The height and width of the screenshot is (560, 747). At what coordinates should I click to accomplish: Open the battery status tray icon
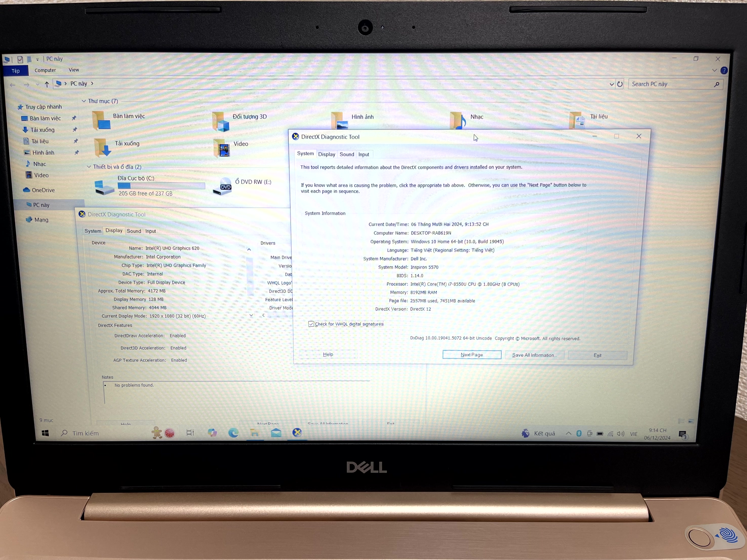[600, 434]
